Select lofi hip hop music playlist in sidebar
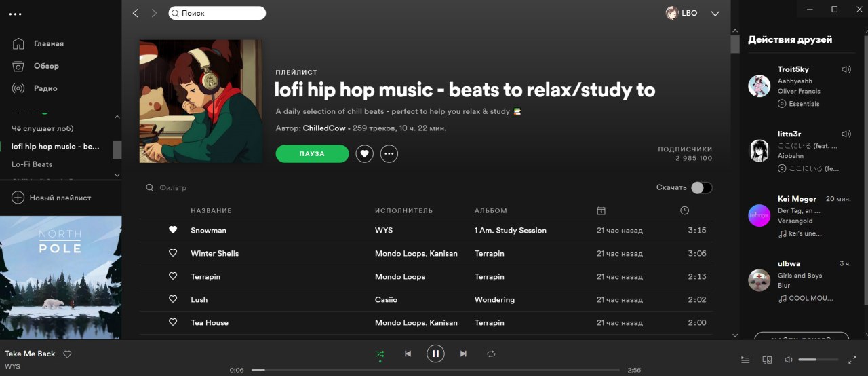The width and height of the screenshot is (868, 376). [56, 146]
